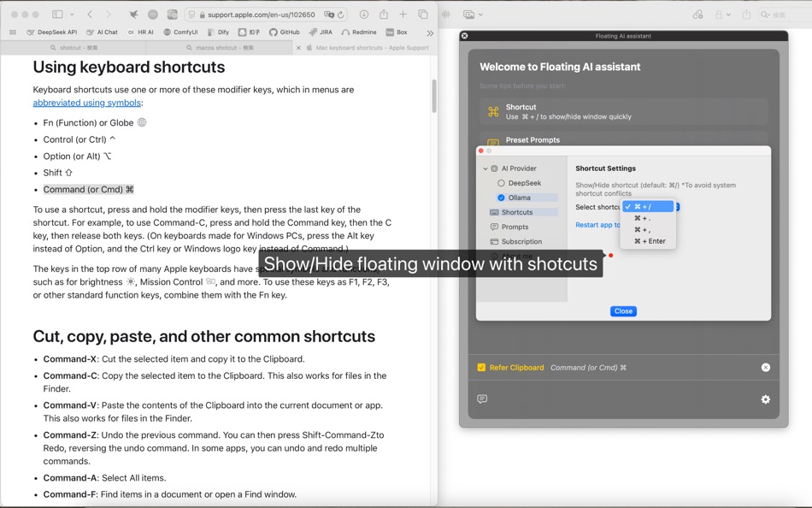The width and height of the screenshot is (812, 508).
Task: Reload the Apple Support page
Action: point(341,15)
